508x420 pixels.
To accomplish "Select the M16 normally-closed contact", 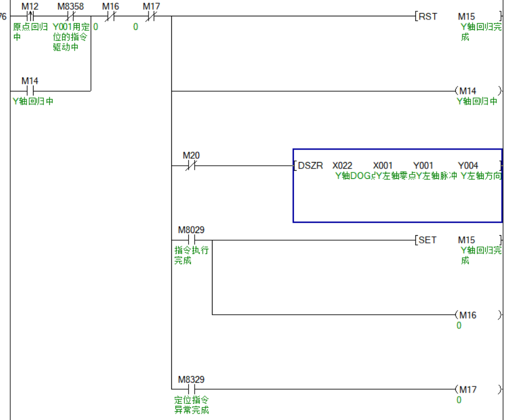I will click(111, 16).
